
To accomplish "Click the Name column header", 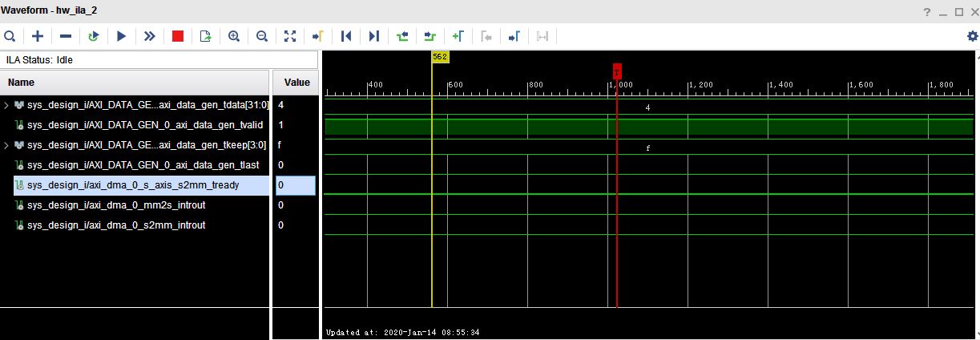I will 135,82.
